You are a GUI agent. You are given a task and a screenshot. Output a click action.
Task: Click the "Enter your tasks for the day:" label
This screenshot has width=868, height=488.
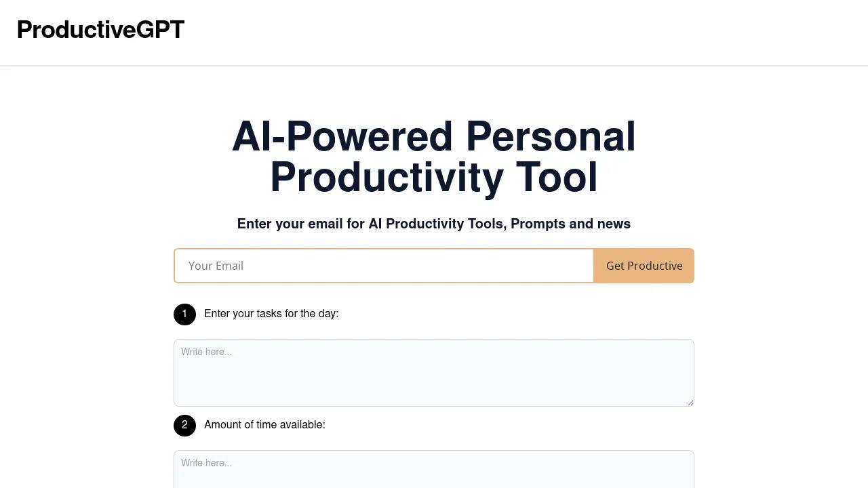pos(271,314)
